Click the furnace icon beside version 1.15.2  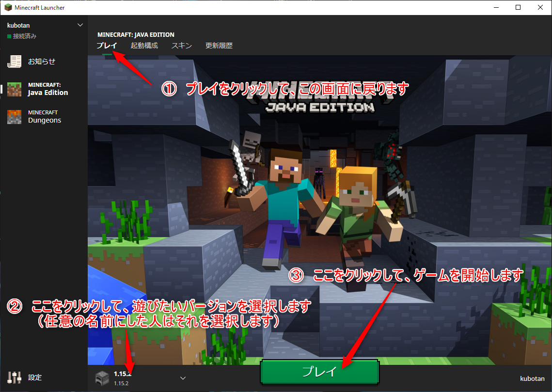coord(102,378)
